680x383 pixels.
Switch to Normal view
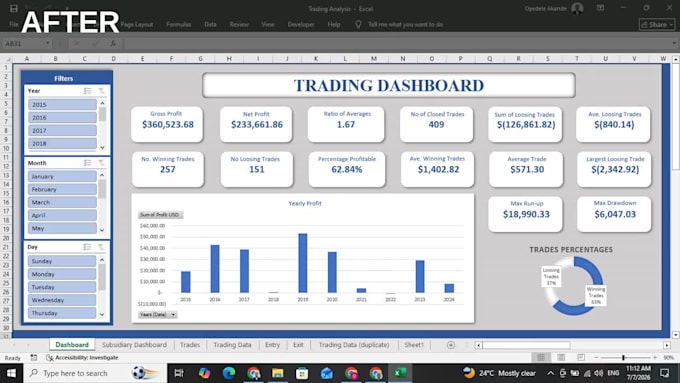(x=541, y=357)
